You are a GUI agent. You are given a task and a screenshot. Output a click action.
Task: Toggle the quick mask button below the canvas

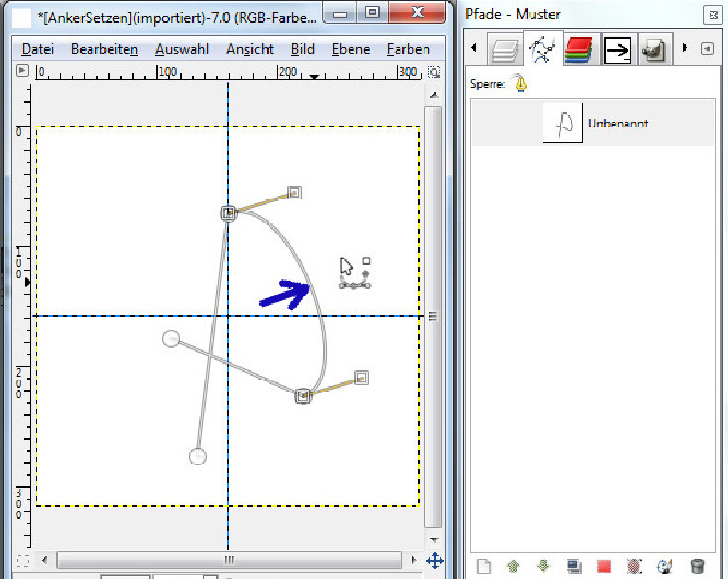click(x=23, y=561)
